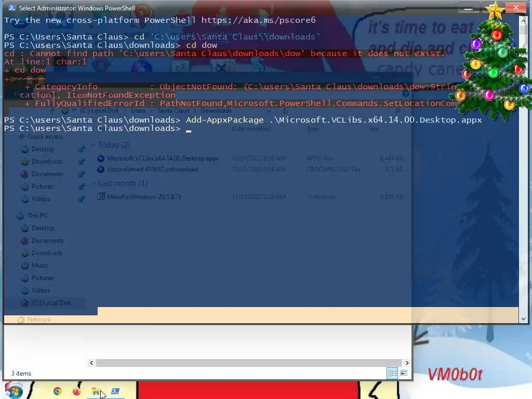Click pin icon next to Quick access Pictures

coord(81,187)
